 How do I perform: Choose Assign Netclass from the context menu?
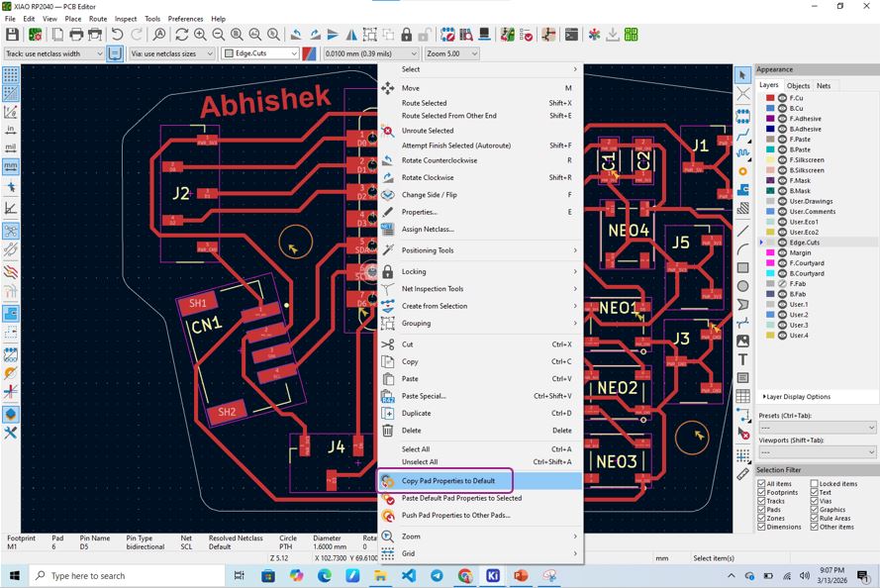480,229
